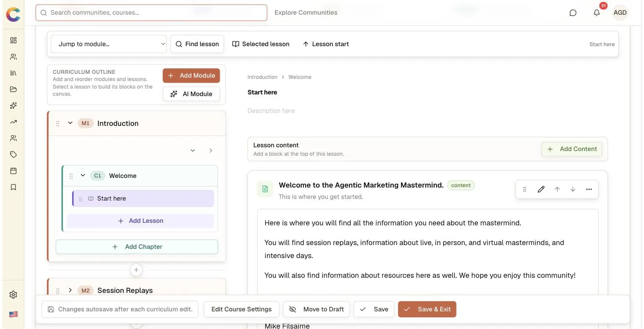Click the Add Content button
This screenshot has width=644, height=329.
pos(572,149)
